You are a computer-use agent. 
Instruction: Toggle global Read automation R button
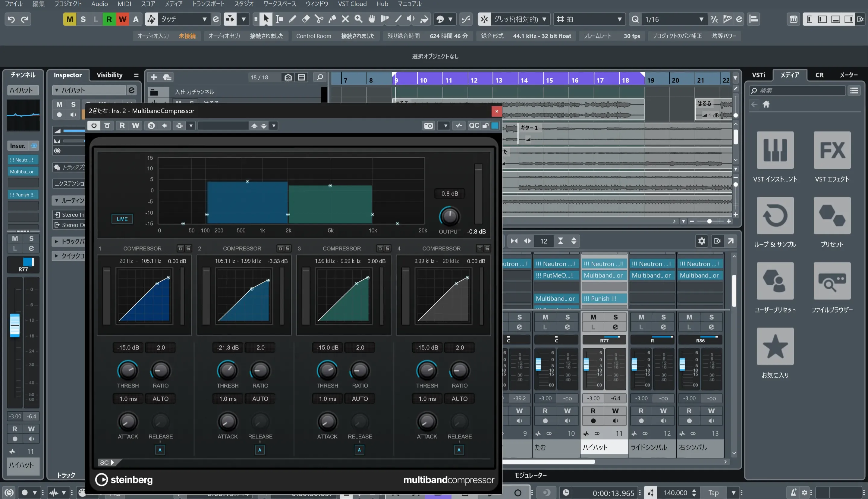109,19
